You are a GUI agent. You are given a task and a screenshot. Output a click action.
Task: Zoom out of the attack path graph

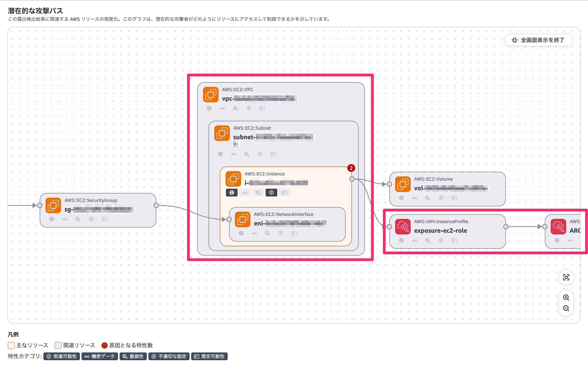point(566,308)
